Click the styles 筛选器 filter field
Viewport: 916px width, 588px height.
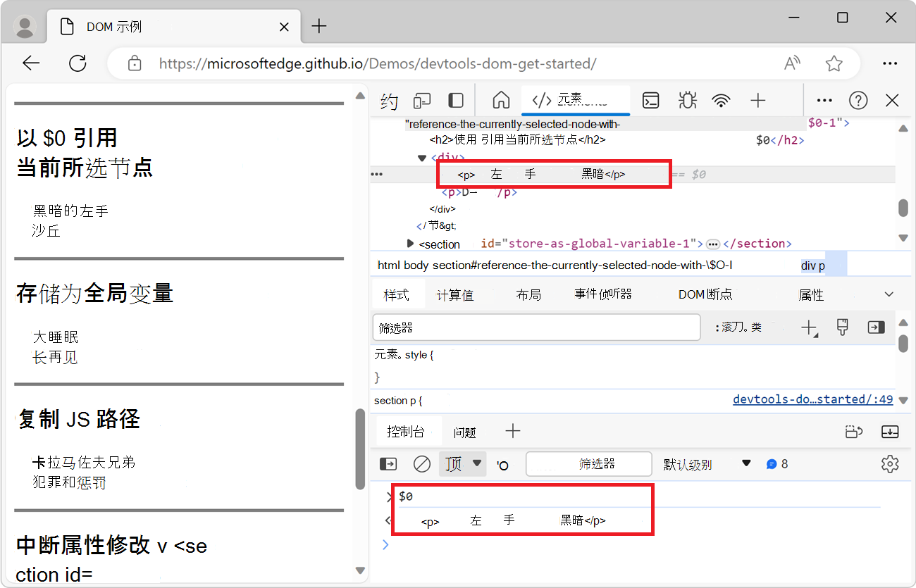click(536, 327)
